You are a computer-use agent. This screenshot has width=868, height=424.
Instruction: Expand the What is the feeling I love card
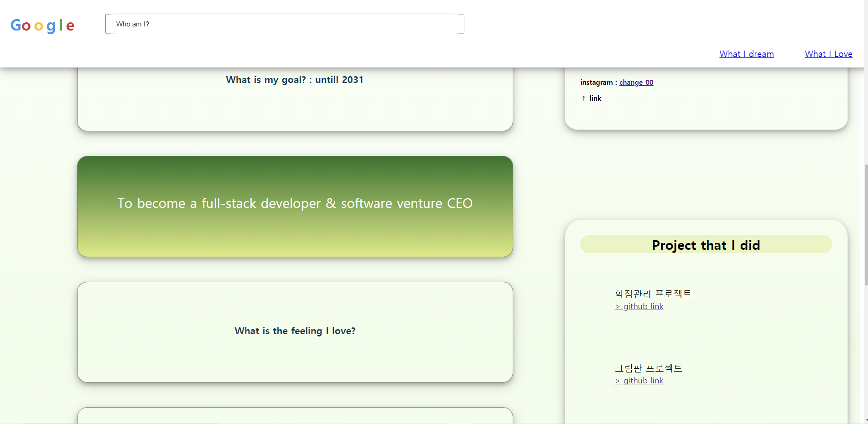295,331
